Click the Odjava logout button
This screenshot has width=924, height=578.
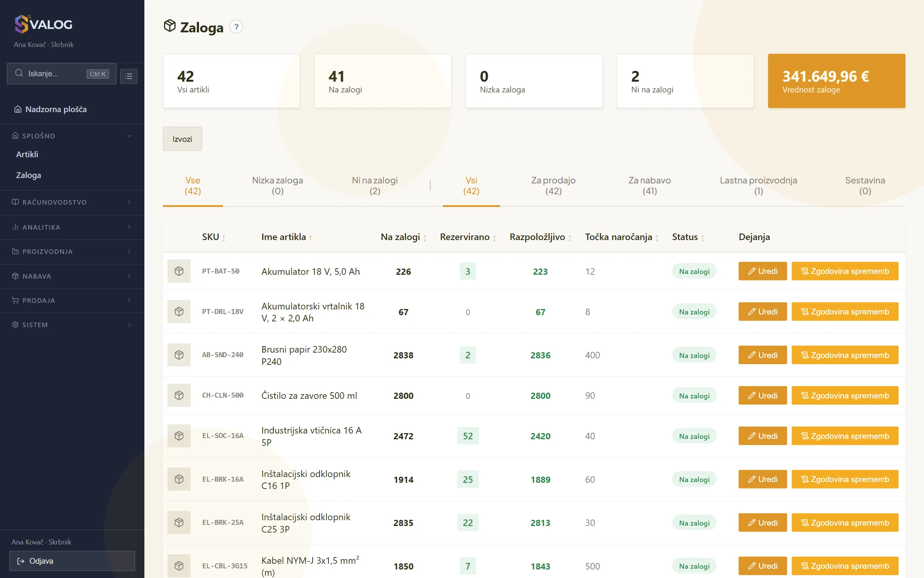pos(72,561)
